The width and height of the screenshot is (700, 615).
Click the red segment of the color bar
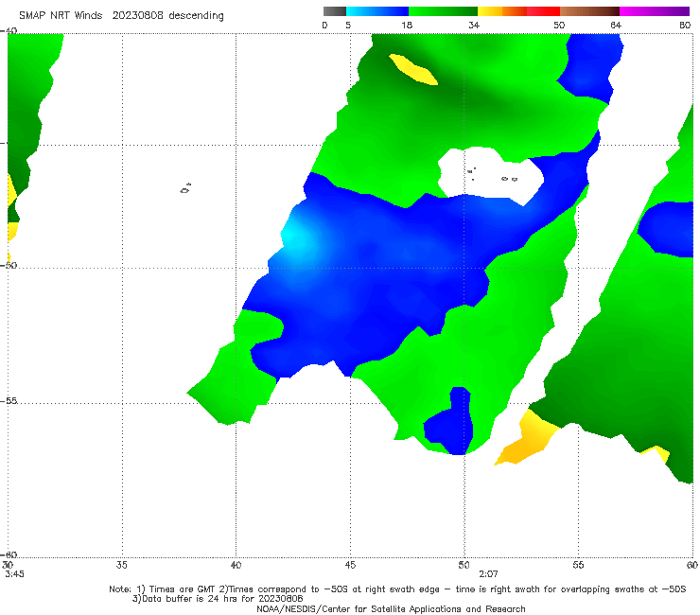pos(543,11)
